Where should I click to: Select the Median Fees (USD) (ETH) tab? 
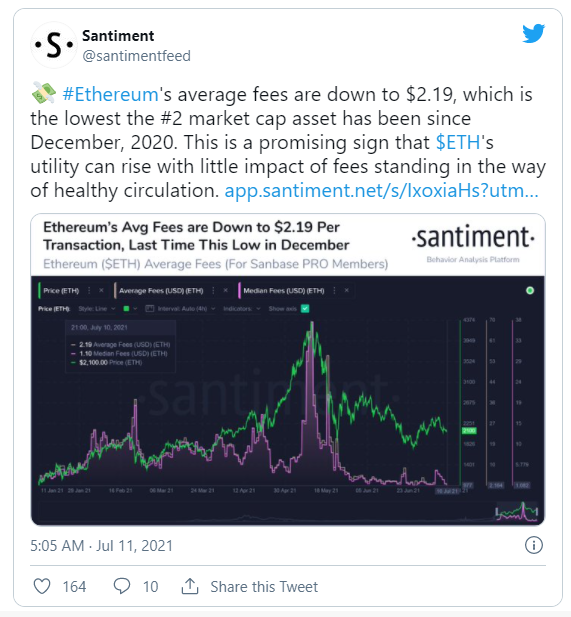[x=284, y=290]
